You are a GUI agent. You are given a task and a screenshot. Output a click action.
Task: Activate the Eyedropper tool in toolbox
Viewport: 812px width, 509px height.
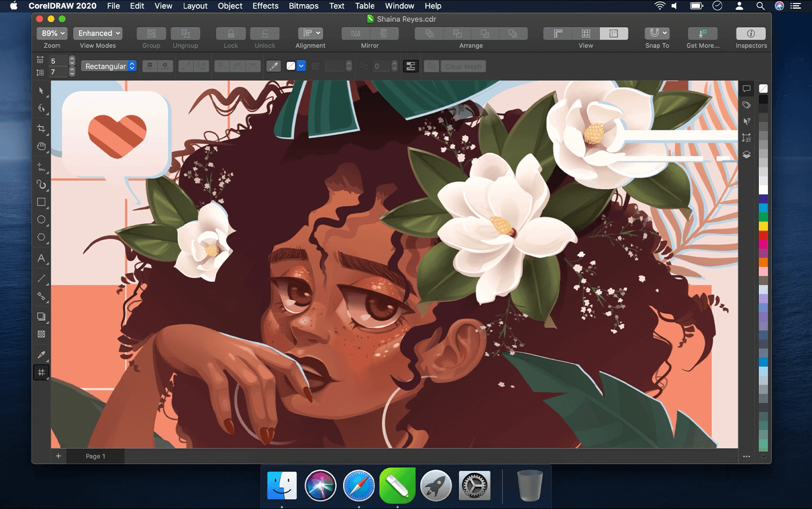coord(41,355)
